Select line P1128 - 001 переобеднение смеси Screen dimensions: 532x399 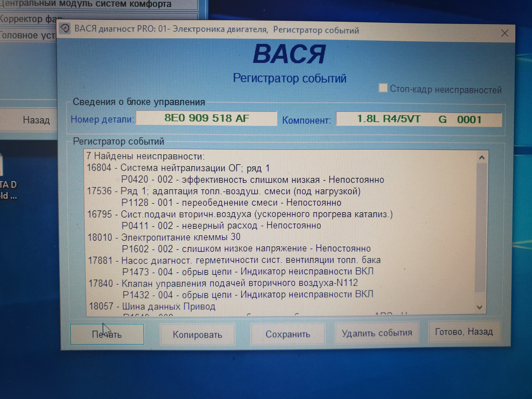pyautogui.click(x=231, y=203)
